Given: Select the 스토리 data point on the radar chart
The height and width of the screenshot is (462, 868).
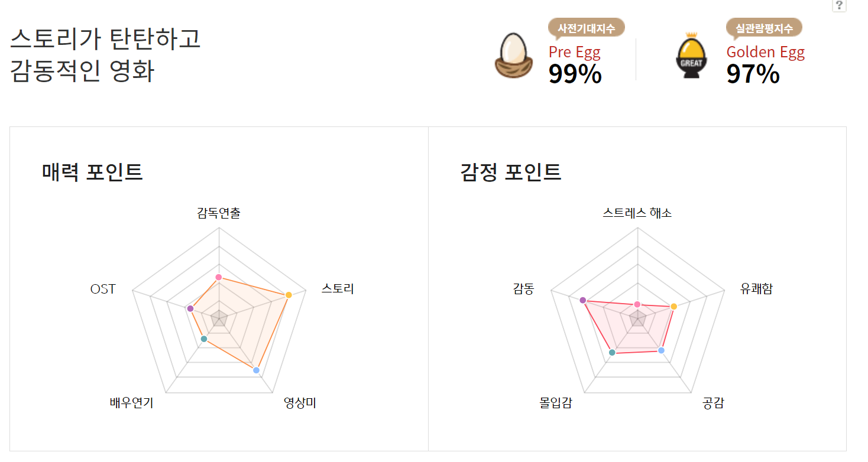Looking at the screenshot, I should 287,294.
